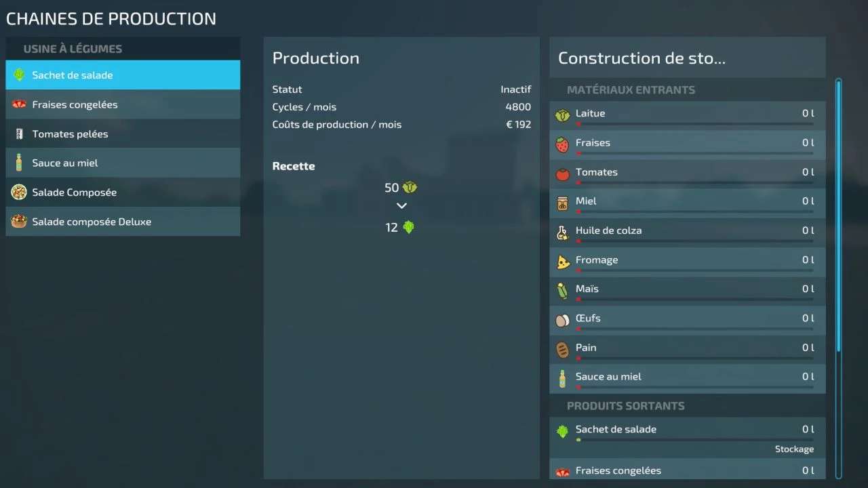Image resolution: width=868 pixels, height=488 pixels.
Task: Click the tomato icon beside Tomates
Action: point(562,174)
